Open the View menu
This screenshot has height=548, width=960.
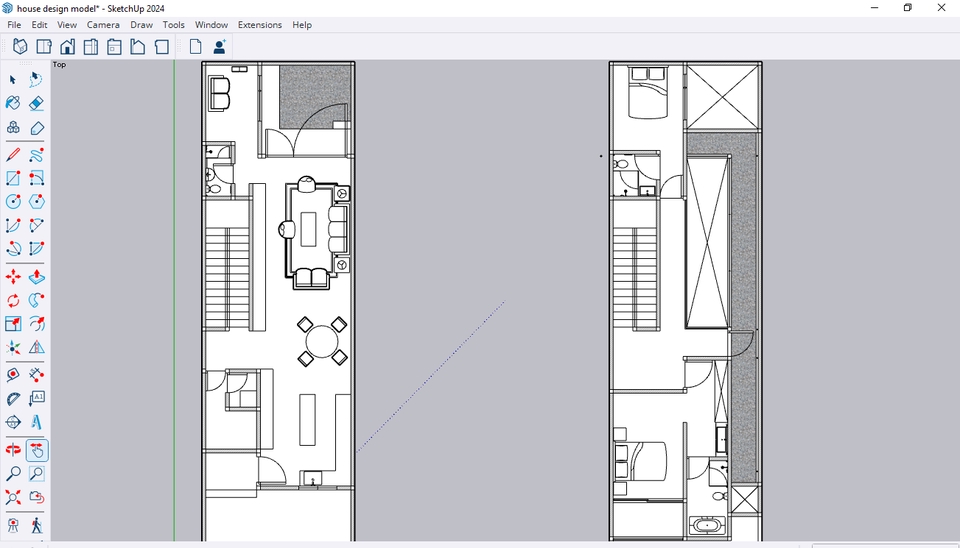(67, 24)
